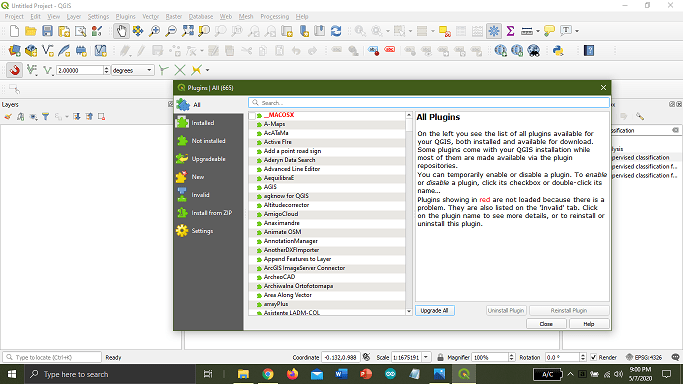Select the Installed plugins tab

coord(208,123)
